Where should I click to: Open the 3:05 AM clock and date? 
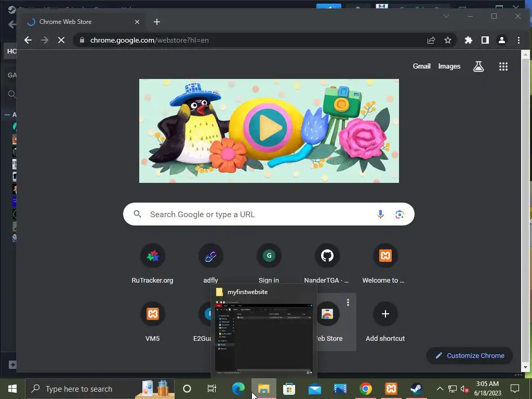tap(487, 389)
